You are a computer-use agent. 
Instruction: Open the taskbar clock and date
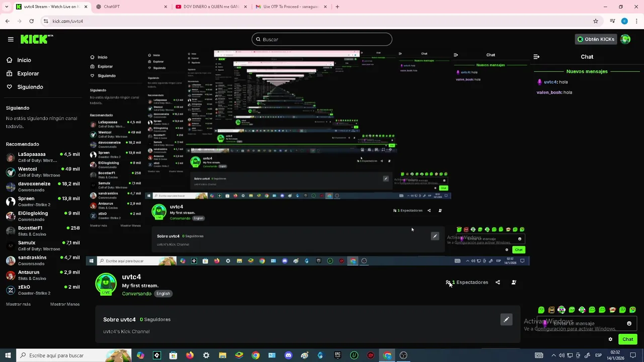tap(615, 355)
